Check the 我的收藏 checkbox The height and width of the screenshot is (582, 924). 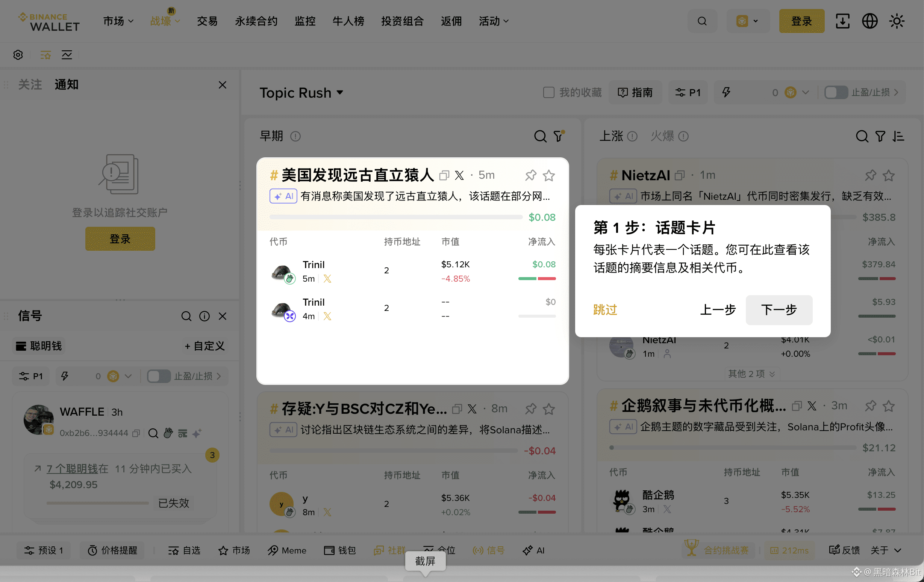(549, 92)
